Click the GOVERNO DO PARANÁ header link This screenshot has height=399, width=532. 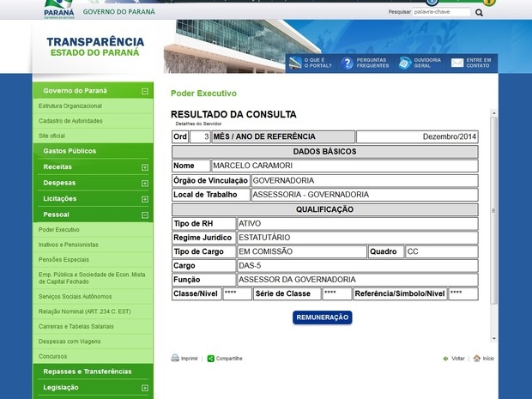pos(119,12)
